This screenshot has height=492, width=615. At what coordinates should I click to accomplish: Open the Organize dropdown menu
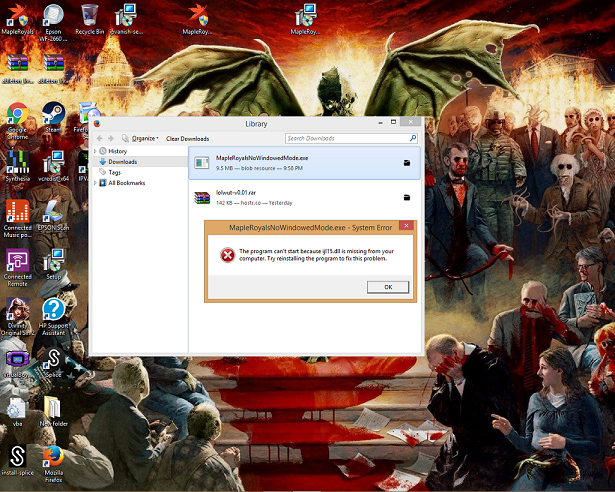[x=140, y=138]
